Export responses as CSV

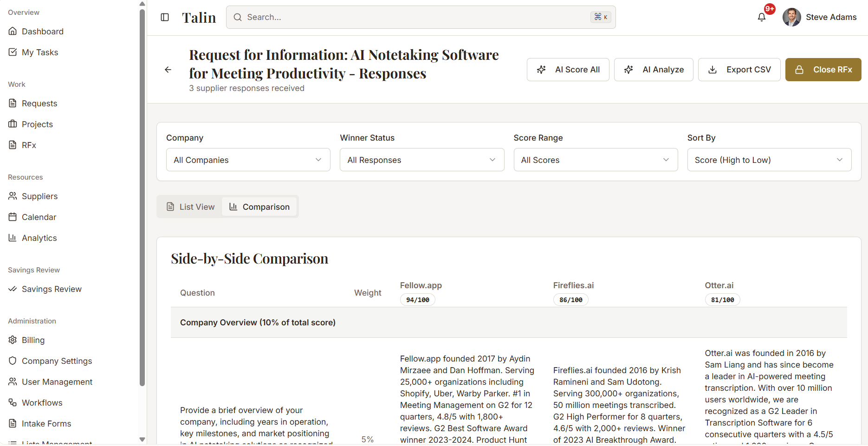click(739, 70)
